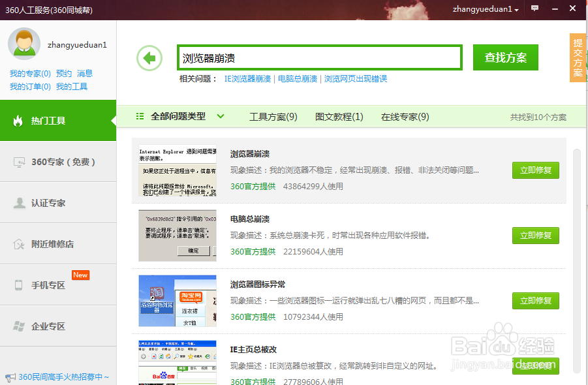The height and width of the screenshot is (385, 588).
Task: Click the house-wrench icon beside 附近维修店
Action: pyautogui.click(x=19, y=244)
